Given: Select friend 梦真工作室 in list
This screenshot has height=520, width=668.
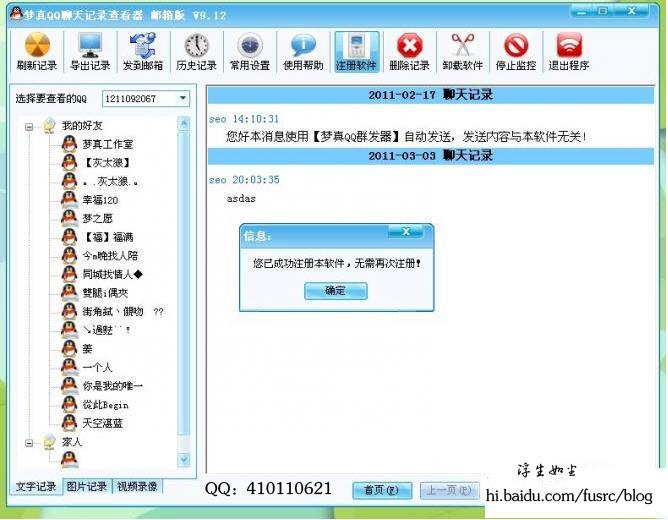Looking at the screenshot, I should (108, 144).
